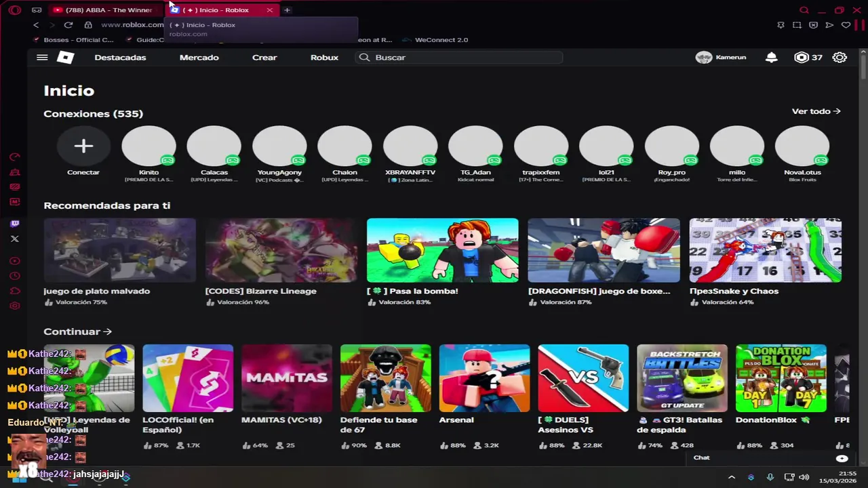Open the Bizarre Lineage game thumbnail
The image size is (868, 488).
[281, 250]
